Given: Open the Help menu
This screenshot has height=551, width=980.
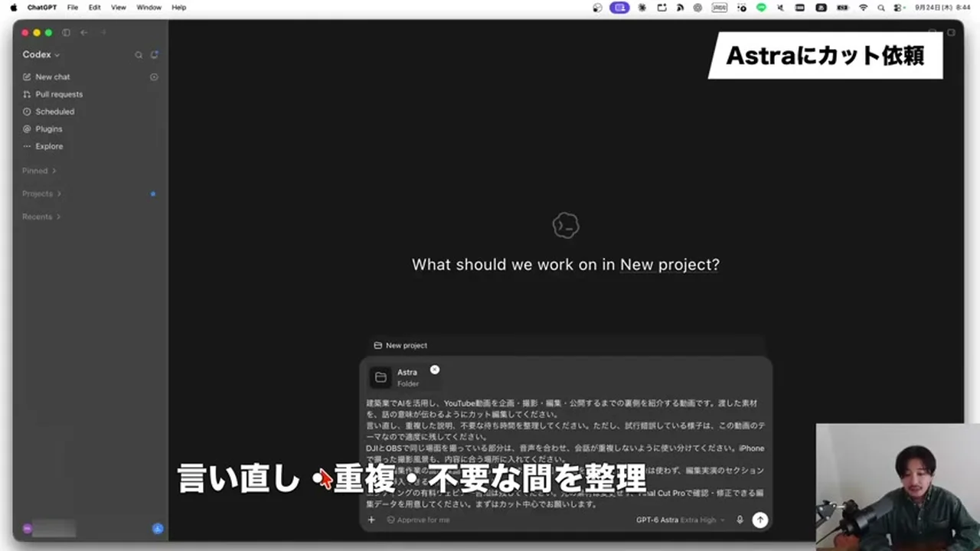Looking at the screenshot, I should click(x=178, y=7).
